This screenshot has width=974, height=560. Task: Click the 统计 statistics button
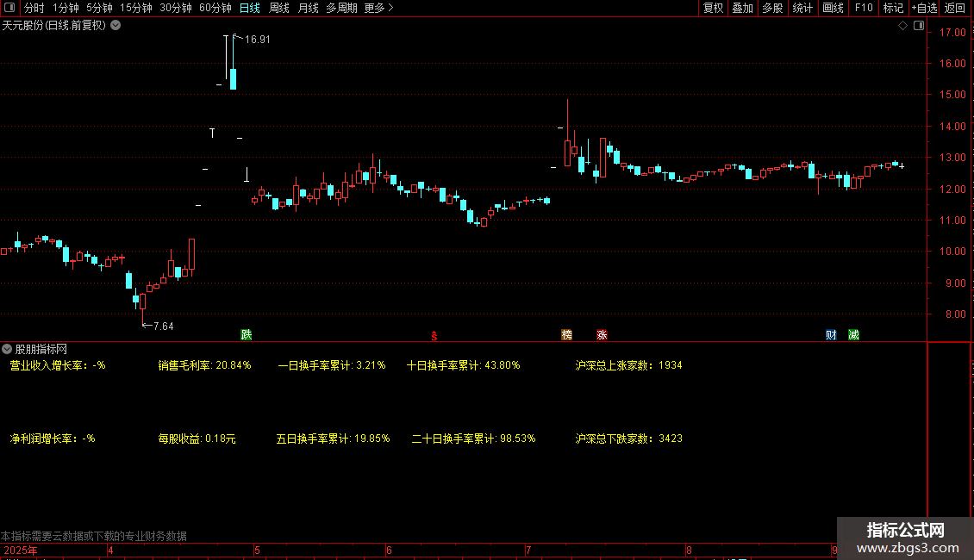[802, 8]
